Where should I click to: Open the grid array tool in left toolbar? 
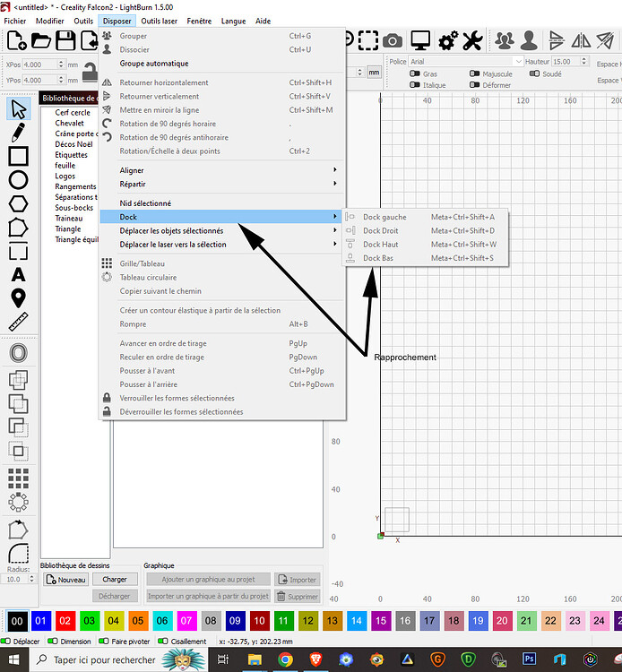tap(19, 478)
